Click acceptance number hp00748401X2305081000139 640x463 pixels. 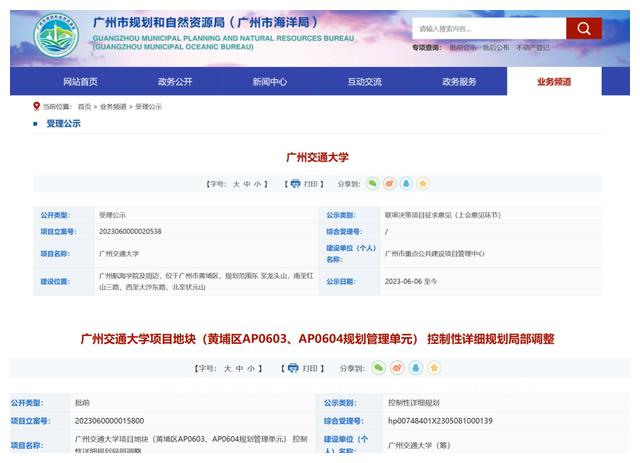pos(440,421)
